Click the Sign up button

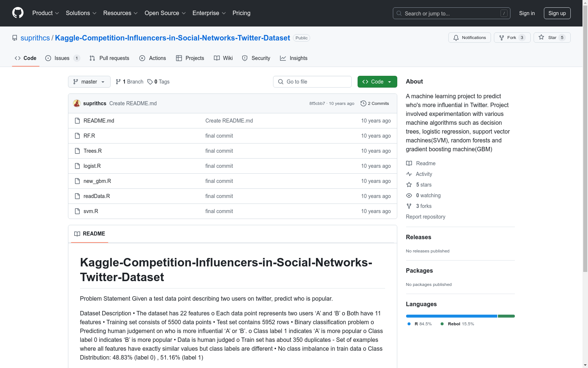pos(557,13)
